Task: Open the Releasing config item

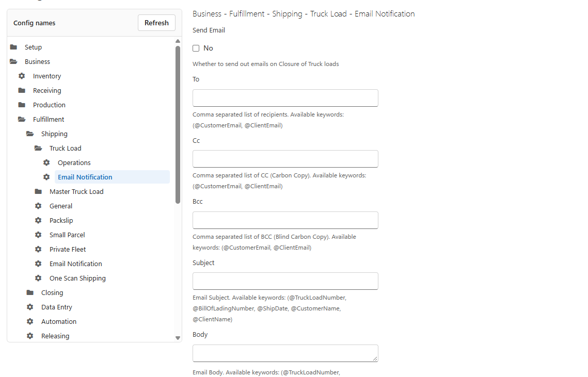Action: pos(55,336)
